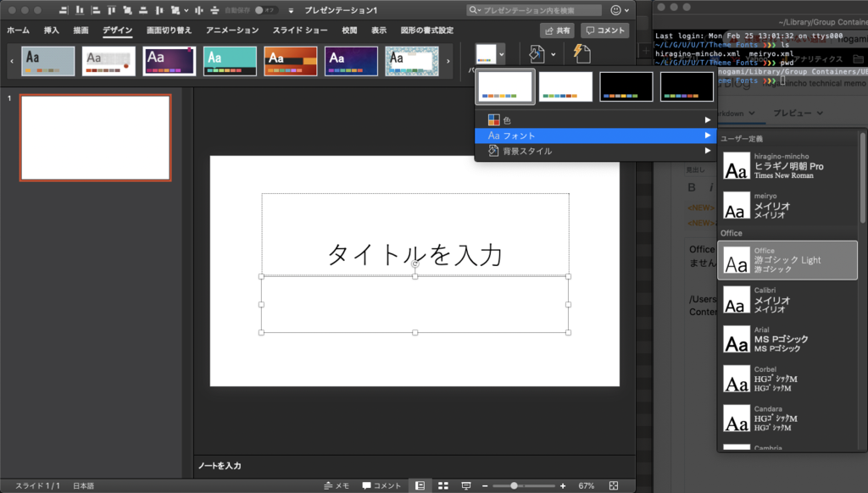Apply the gray-blue theme thumbnail
The image size is (868, 493).
[x=48, y=61]
